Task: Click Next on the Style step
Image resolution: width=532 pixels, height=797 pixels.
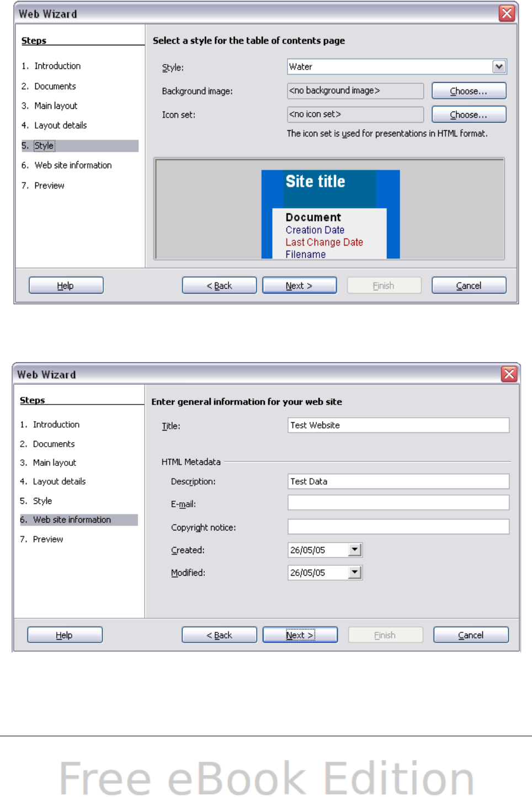Action: pyautogui.click(x=299, y=285)
